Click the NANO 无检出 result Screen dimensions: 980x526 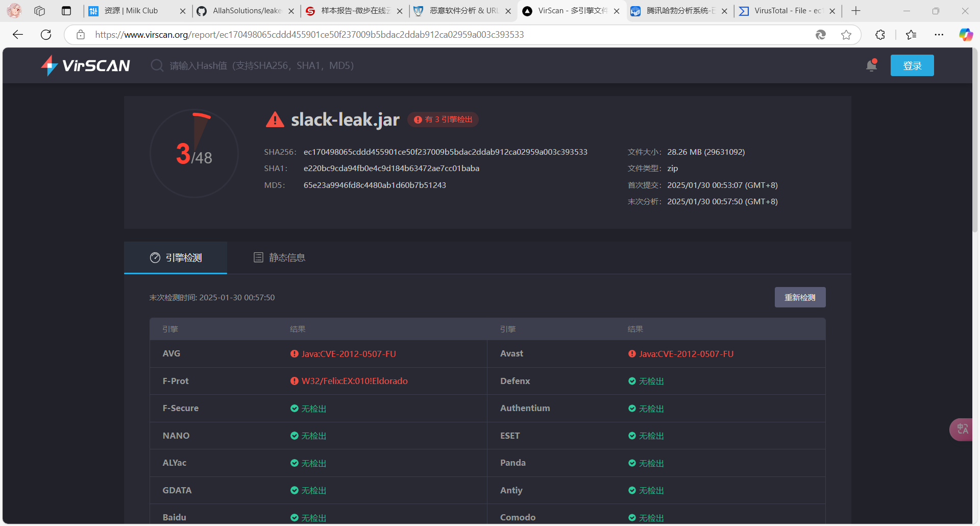pyautogui.click(x=308, y=436)
